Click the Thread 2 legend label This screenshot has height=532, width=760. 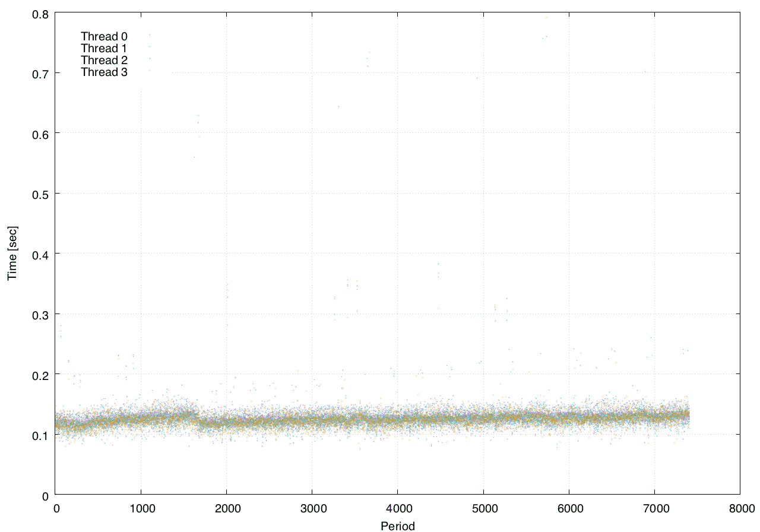[x=104, y=61]
